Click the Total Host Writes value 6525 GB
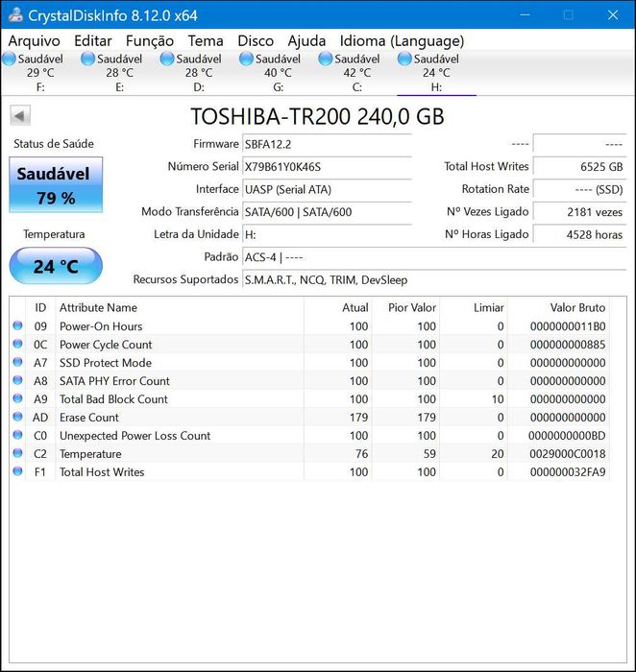636x672 pixels. pos(579,167)
